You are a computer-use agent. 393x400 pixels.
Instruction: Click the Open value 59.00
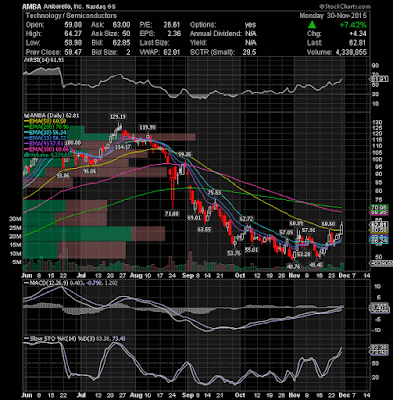(x=73, y=25)
